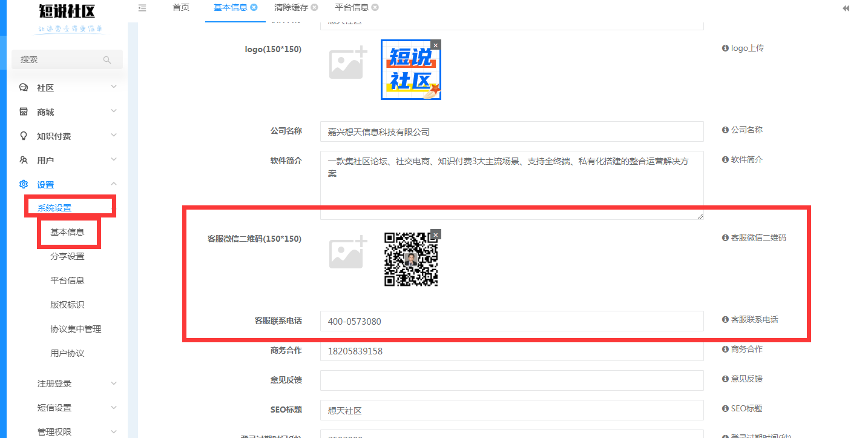Viewport: 868px width, 438px height.
Task: Click the QR code upload placeholder icon
Action: 348,253
